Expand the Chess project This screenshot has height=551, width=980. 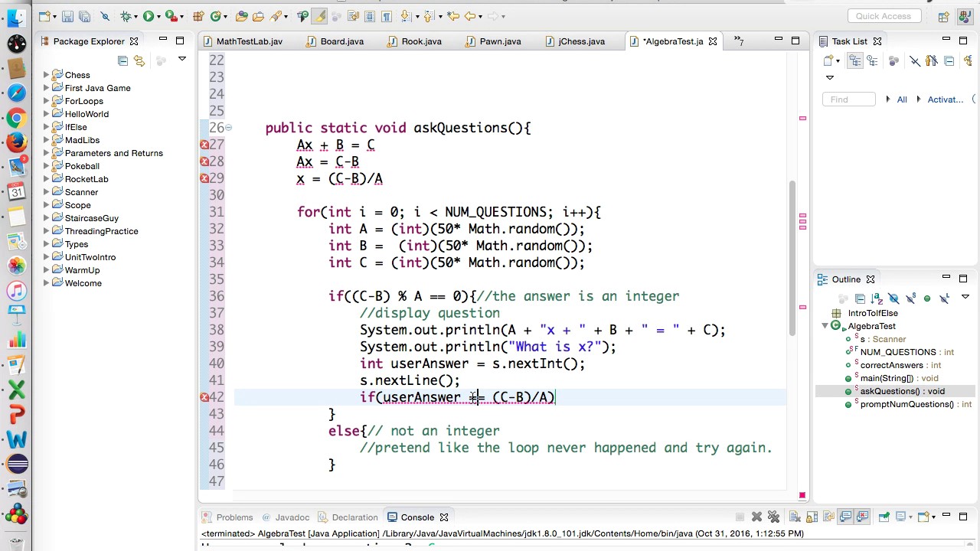click(x=46, y=75)
